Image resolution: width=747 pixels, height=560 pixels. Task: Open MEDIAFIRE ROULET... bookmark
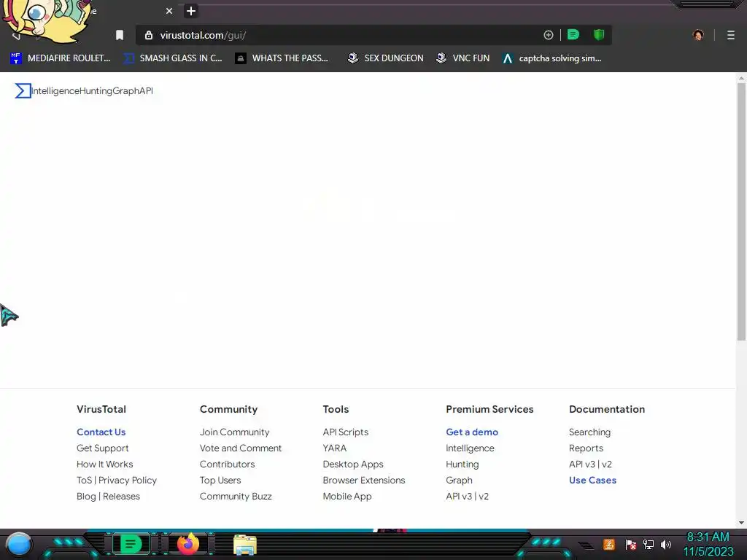pos(61,58)
